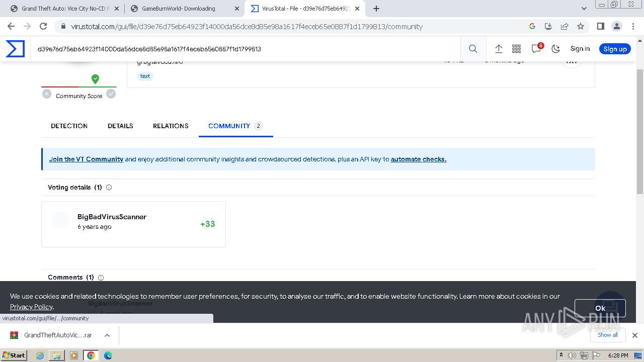Launch Internet Explorer from taskbar
644x362 pixels.
40,355
